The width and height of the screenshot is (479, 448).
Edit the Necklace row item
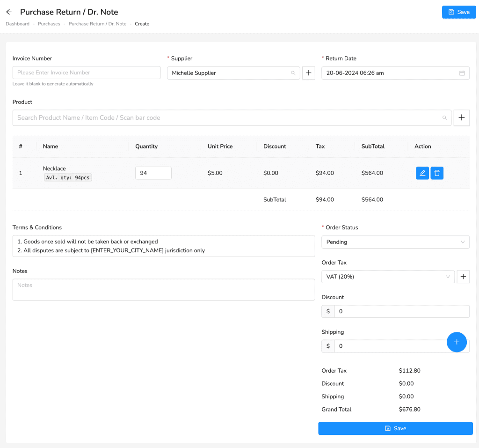coord(422,173)
